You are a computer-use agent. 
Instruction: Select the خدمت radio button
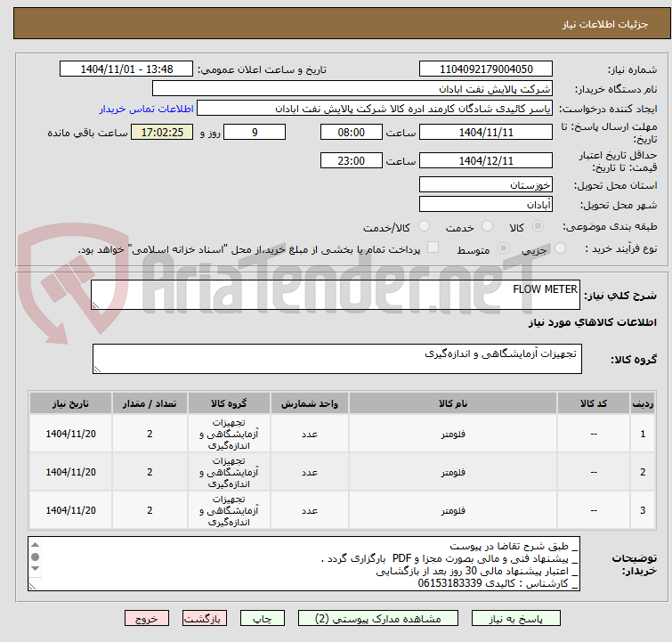(x=487, y=226)
